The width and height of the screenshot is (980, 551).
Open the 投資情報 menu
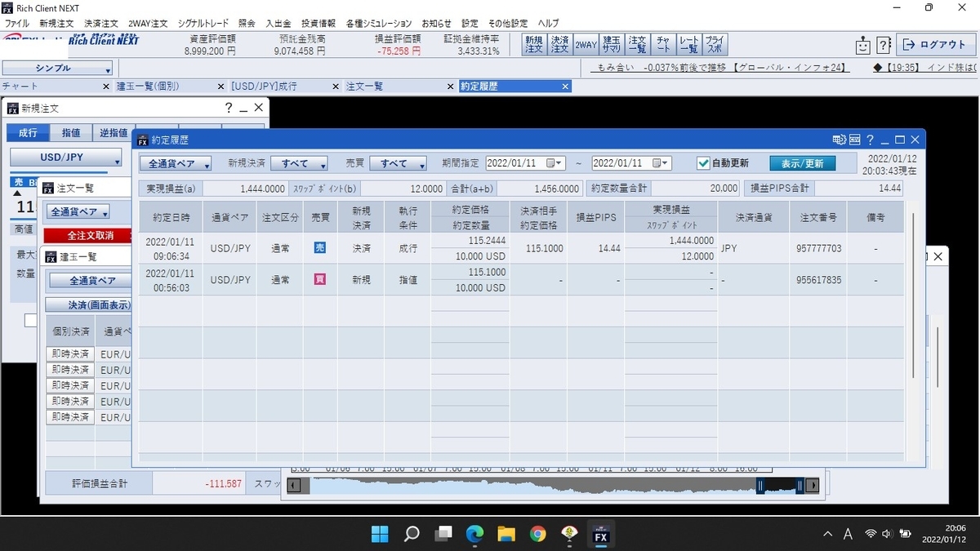click(318, 24)
